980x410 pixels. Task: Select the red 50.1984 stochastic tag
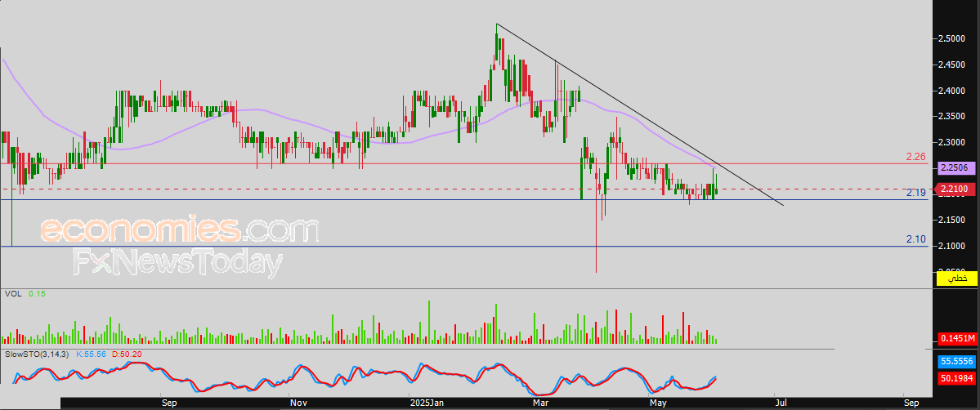(x=957, y=377)
